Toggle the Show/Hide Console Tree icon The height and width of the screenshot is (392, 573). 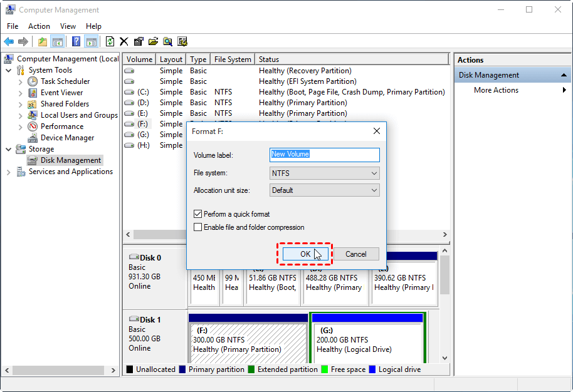(x=58, y=41)
